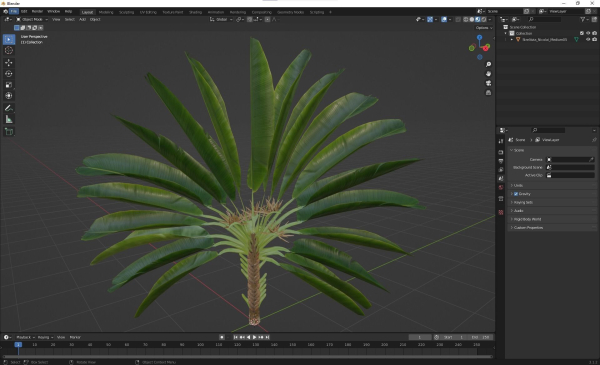This screenshot has height=365, width=600.
Task: Open the World properties tab
Action: [x=501, y=187]
